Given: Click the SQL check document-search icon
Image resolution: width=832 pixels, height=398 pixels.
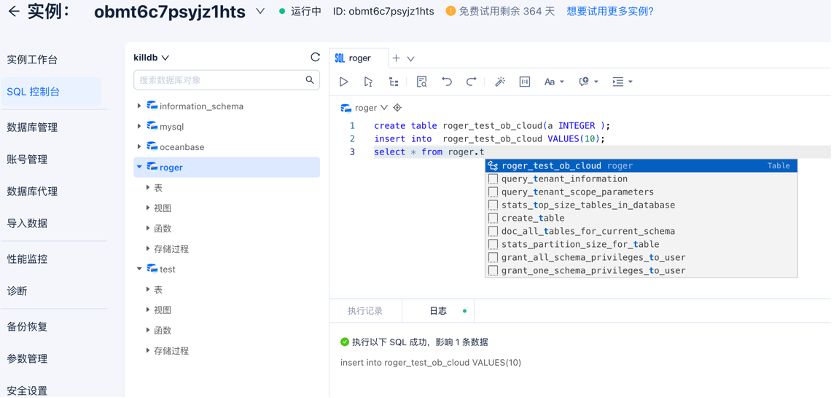Looking at the screenshot, I should pyautogui.click(x=422, y=82).
